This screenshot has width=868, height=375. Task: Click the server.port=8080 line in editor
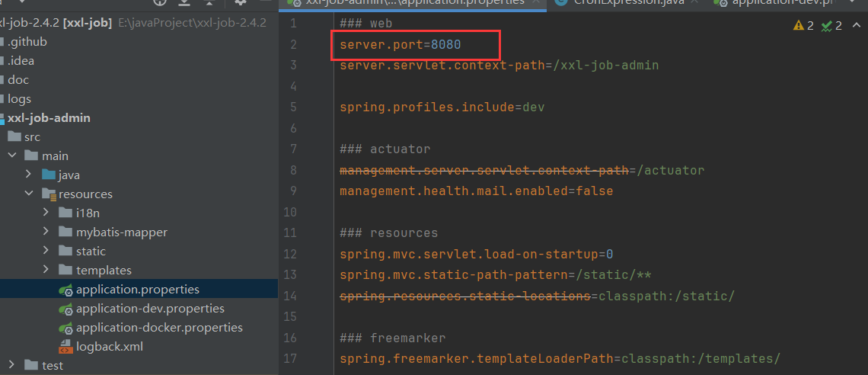click(400, 44)
